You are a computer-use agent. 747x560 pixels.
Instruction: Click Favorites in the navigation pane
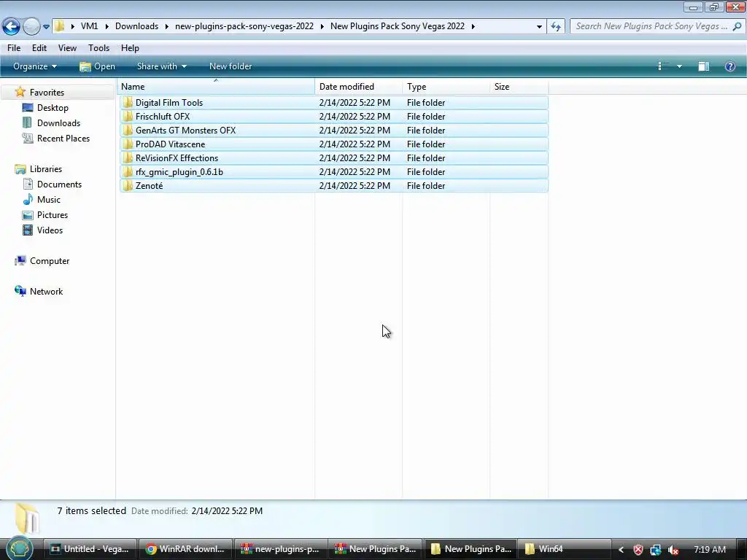pos(47,93)
